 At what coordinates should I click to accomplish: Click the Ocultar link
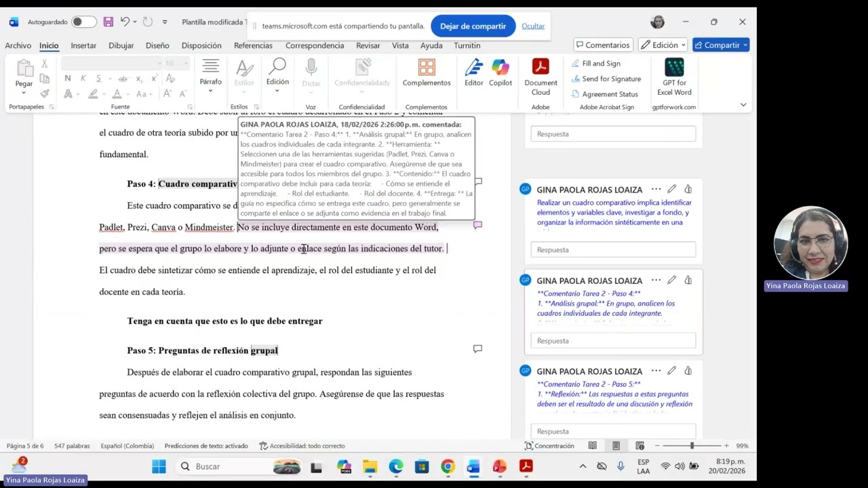(533, 26)
